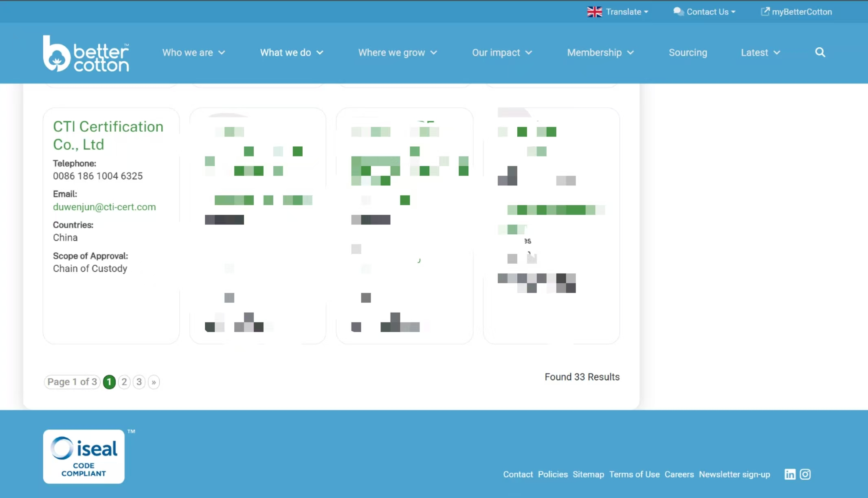868x498 pixels.
Task: Click the myBetterCotton external link icon
Action: tap(765, 11)
